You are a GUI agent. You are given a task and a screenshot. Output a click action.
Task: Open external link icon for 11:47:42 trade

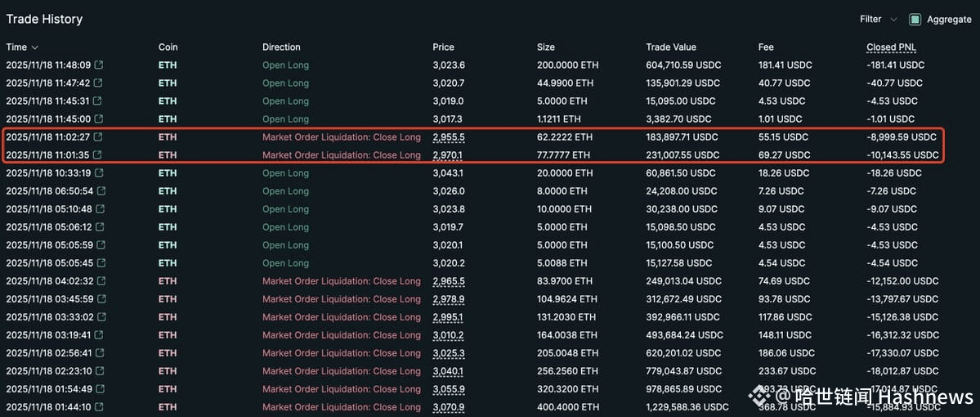click(x=99, y=83)
